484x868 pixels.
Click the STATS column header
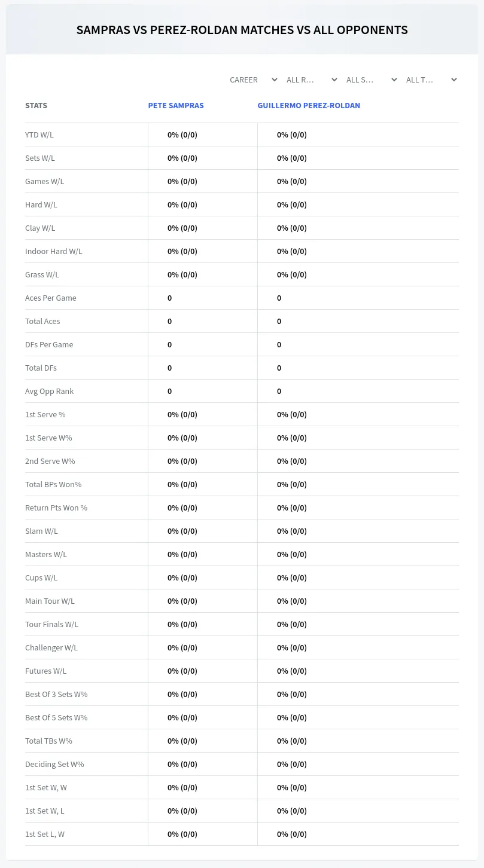pyautogui.click(x=36, y=105)
